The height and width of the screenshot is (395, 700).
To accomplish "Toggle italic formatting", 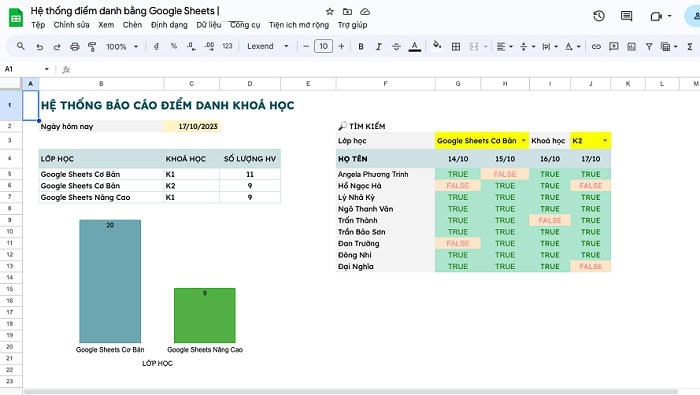I will point(379,46).
